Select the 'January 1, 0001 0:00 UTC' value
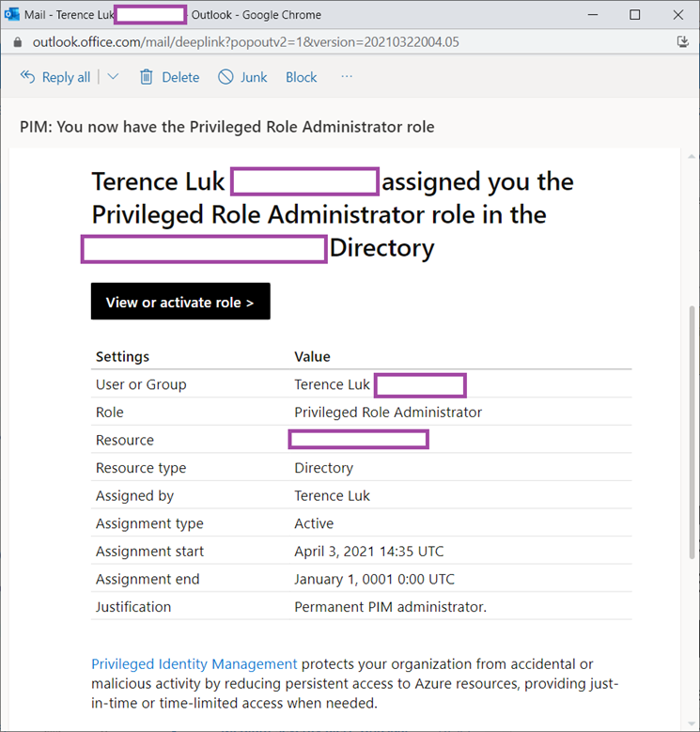This screenshot has width=700, height=732. [374, 580]
